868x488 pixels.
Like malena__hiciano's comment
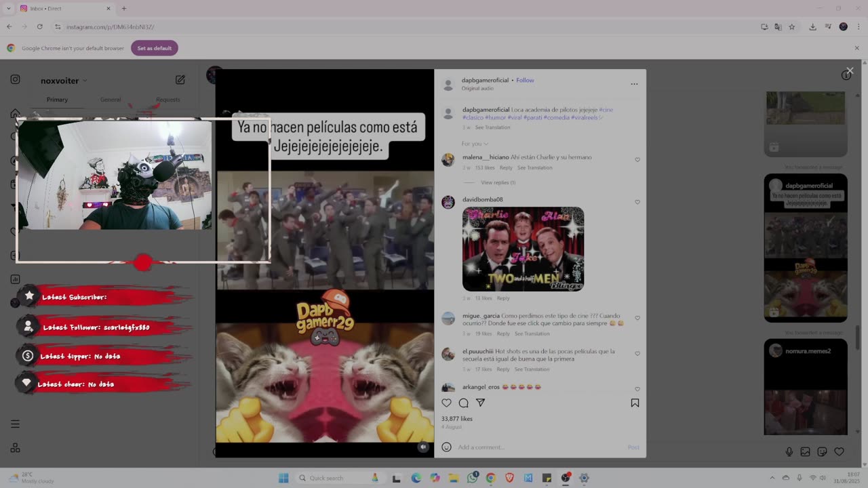[x=637, y=160]
